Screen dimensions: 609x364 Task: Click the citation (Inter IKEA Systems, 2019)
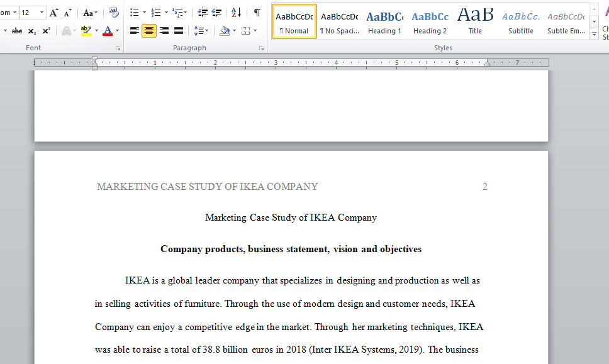coord(366,350)
